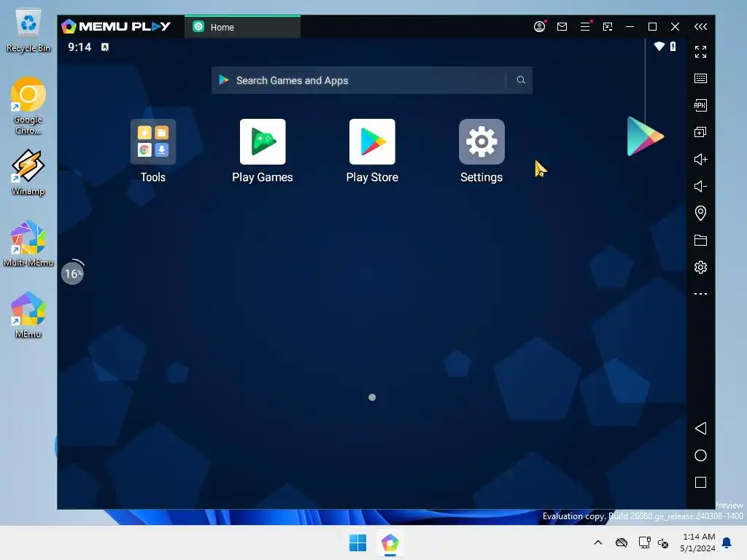Open the Tools folder in MEmu

coord(153,141)
